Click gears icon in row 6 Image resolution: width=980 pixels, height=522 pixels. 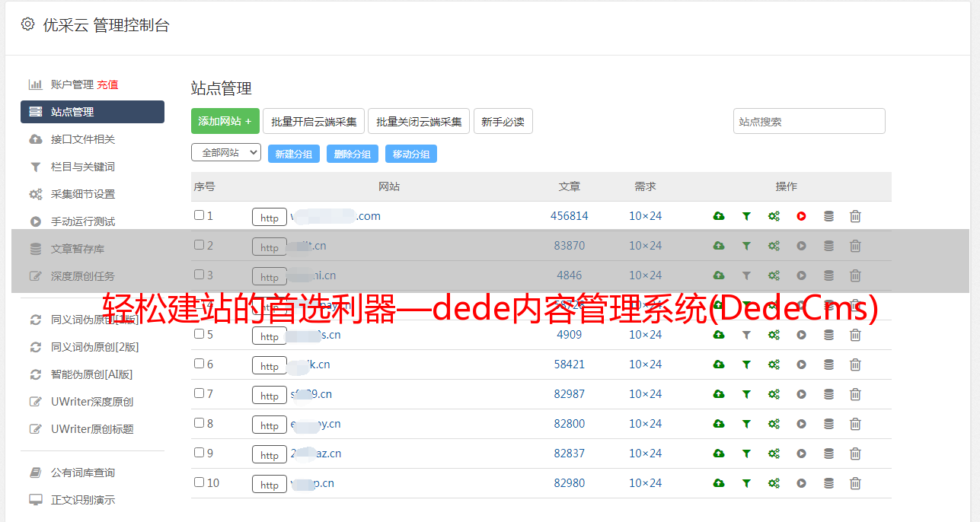pos(774,364)
